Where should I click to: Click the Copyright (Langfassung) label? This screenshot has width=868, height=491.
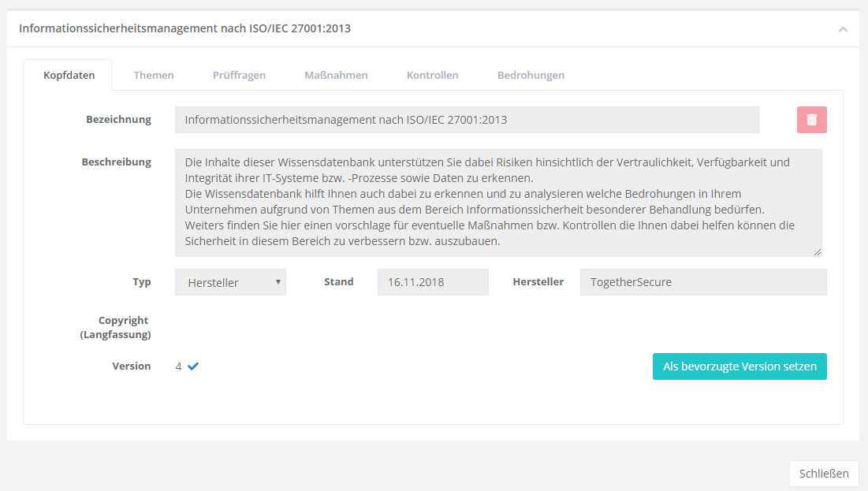tap(115, 327)
